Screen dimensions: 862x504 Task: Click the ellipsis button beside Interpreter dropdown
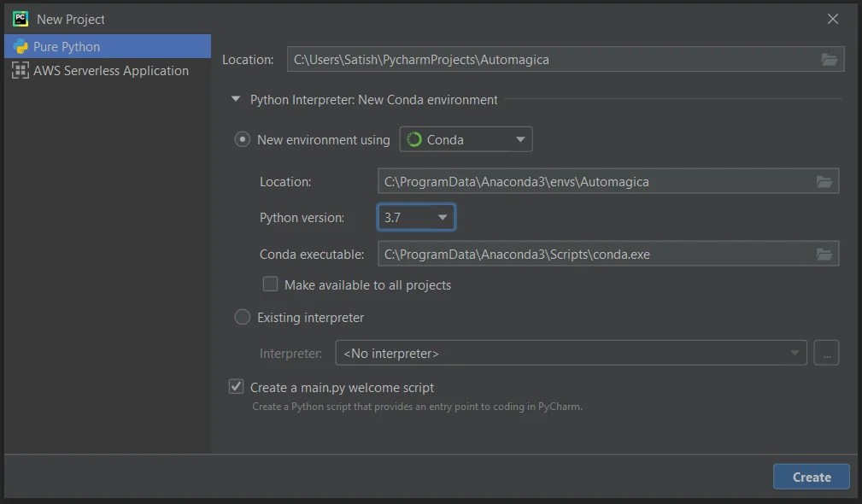(826, 353)
